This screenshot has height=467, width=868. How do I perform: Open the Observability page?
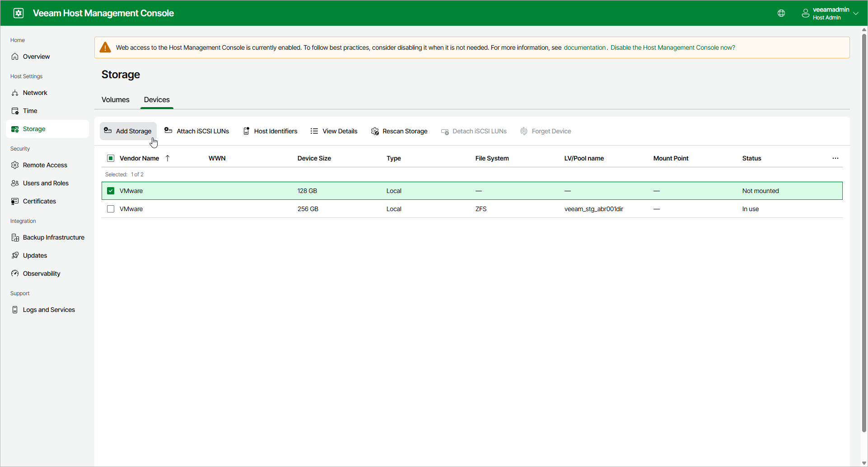click(x=42, y=274)
